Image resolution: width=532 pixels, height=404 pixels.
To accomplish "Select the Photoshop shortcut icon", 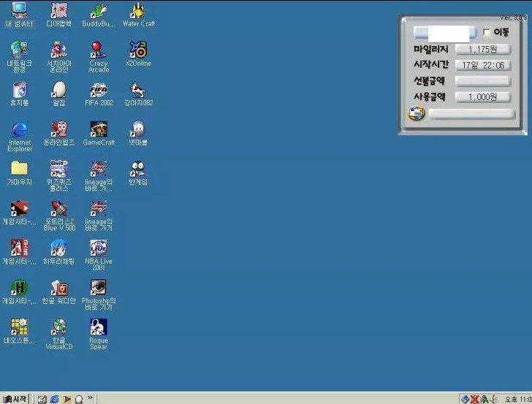I will pyautogui.click(x=98, y=287).
